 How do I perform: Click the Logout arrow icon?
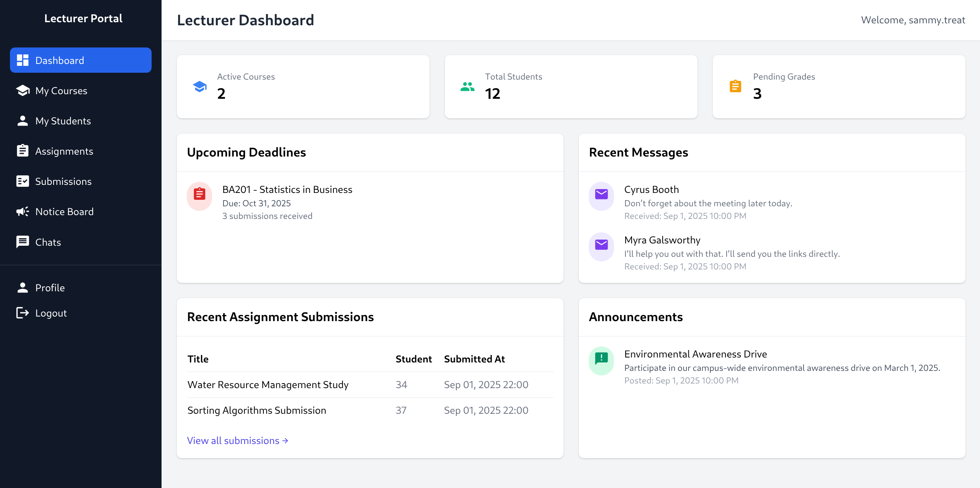point(23,313)
